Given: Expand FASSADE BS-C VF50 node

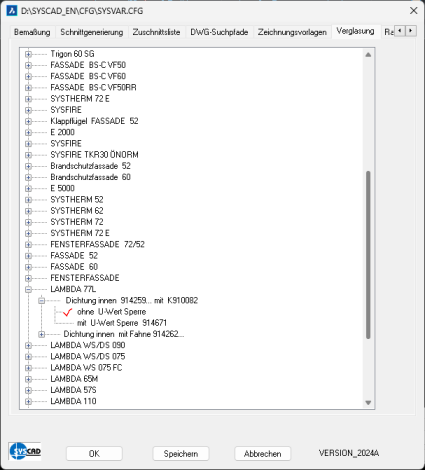Looking at the screenshot, I should pyautogui.click(x=28, y=65).
